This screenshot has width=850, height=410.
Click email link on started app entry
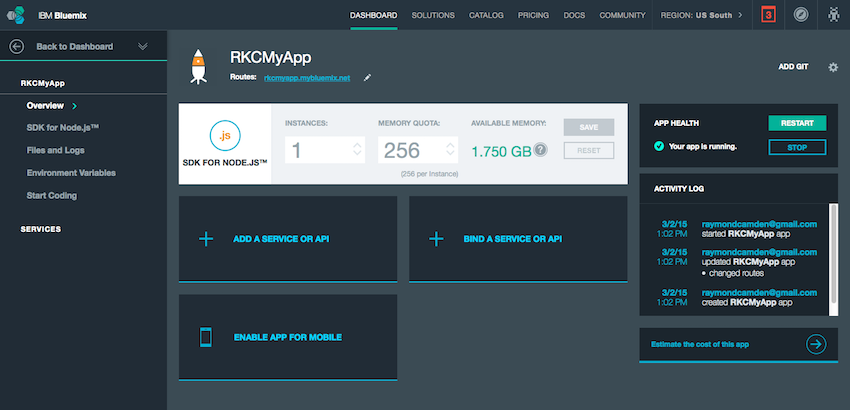pyautogui.click(x=759, y=224)
